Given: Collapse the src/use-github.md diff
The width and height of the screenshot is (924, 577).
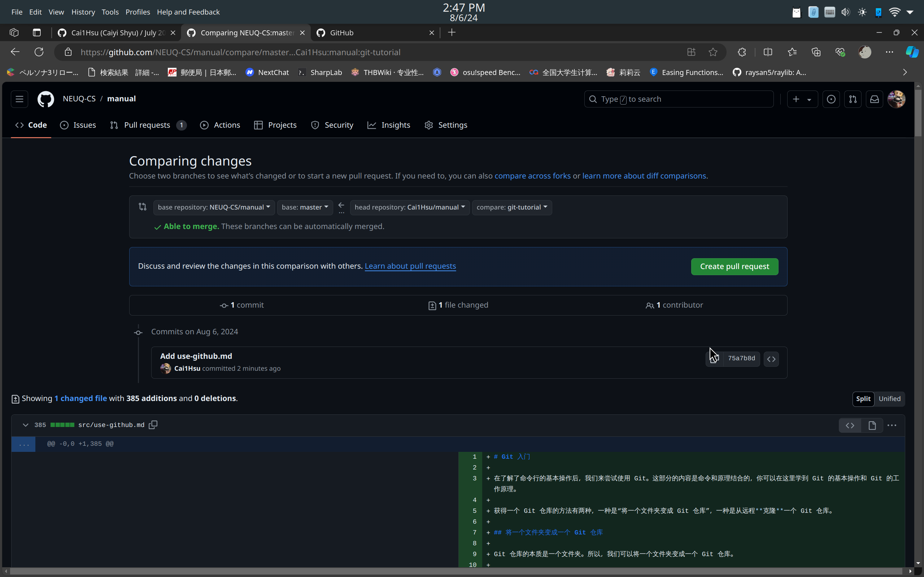Looking at the screenshot, I should [x=25, y=425].
